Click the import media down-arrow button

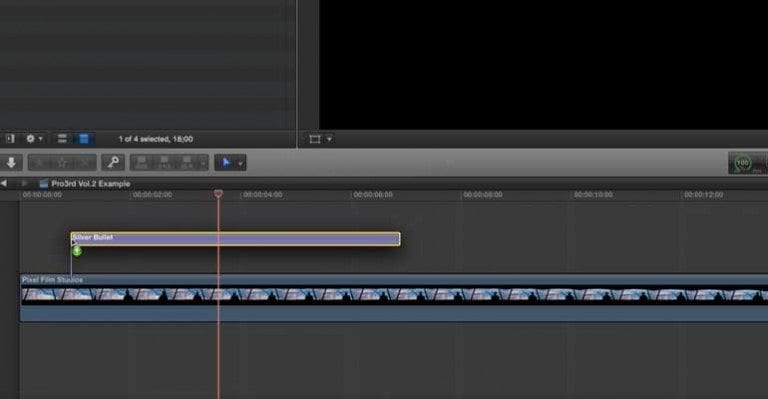pyautogui.click(x=11, y=163)
